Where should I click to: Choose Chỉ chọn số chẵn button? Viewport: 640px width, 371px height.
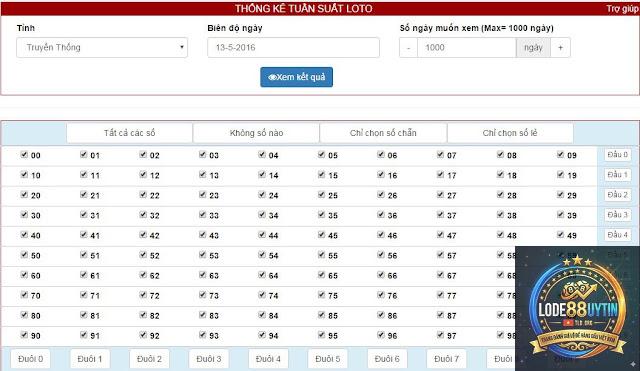[383, 133]
